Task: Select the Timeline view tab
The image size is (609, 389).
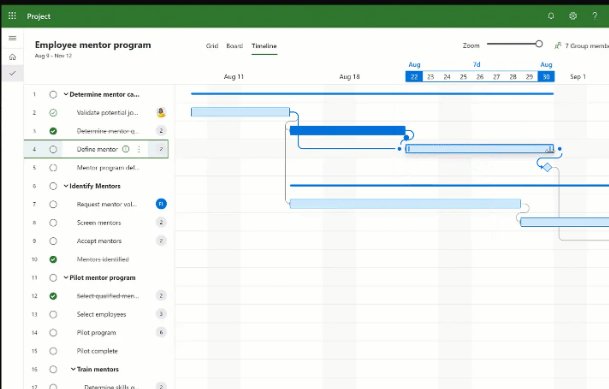Action: coord(264,46)
